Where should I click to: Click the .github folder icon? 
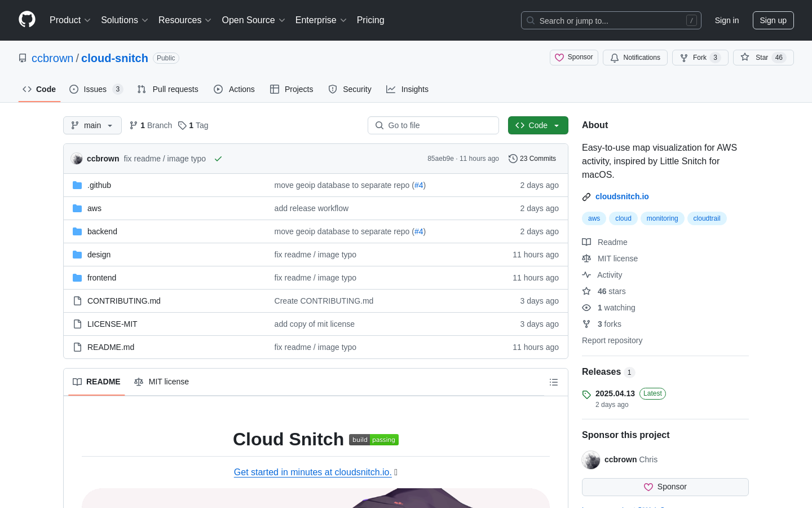77,185
